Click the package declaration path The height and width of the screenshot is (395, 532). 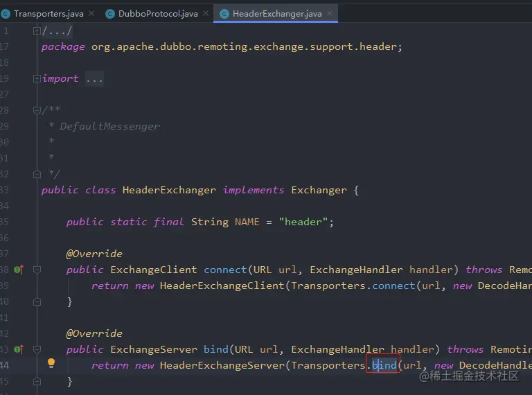pos(244,47)
